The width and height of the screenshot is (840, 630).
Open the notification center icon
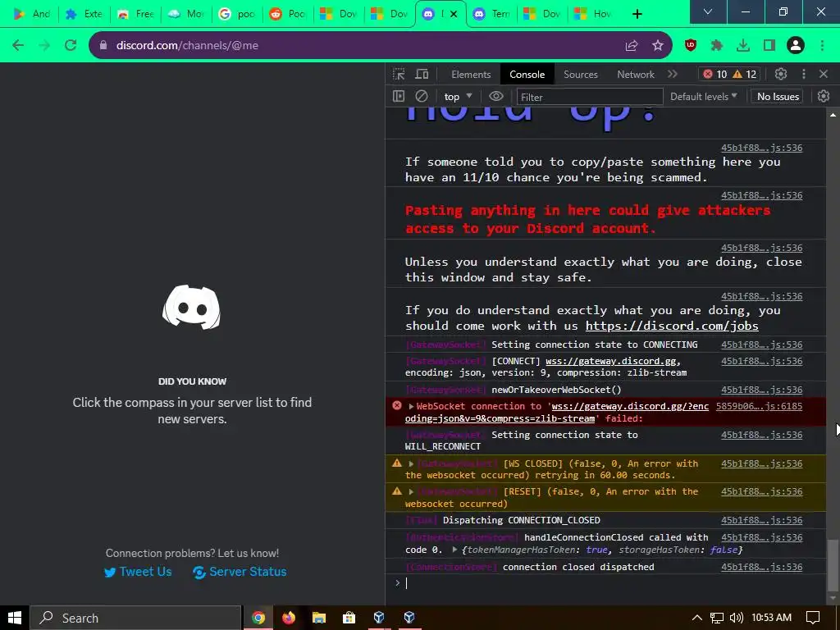[813, 618]
